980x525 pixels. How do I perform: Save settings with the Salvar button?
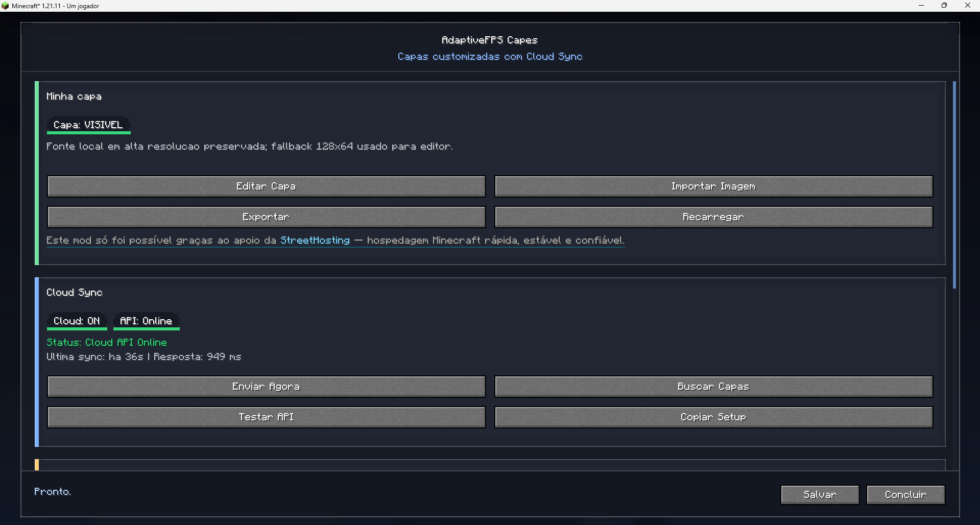coord(820,494)
